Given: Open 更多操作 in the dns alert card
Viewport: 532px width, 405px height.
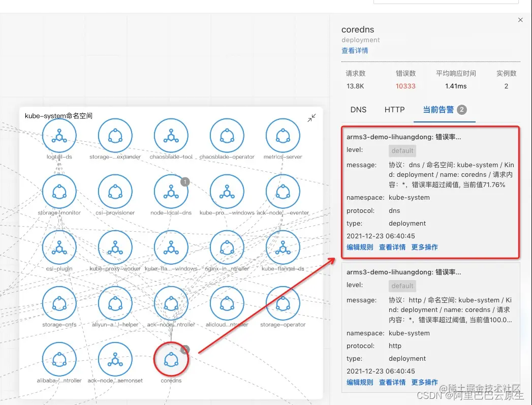Looking at the screenshot, I should 424,247.
